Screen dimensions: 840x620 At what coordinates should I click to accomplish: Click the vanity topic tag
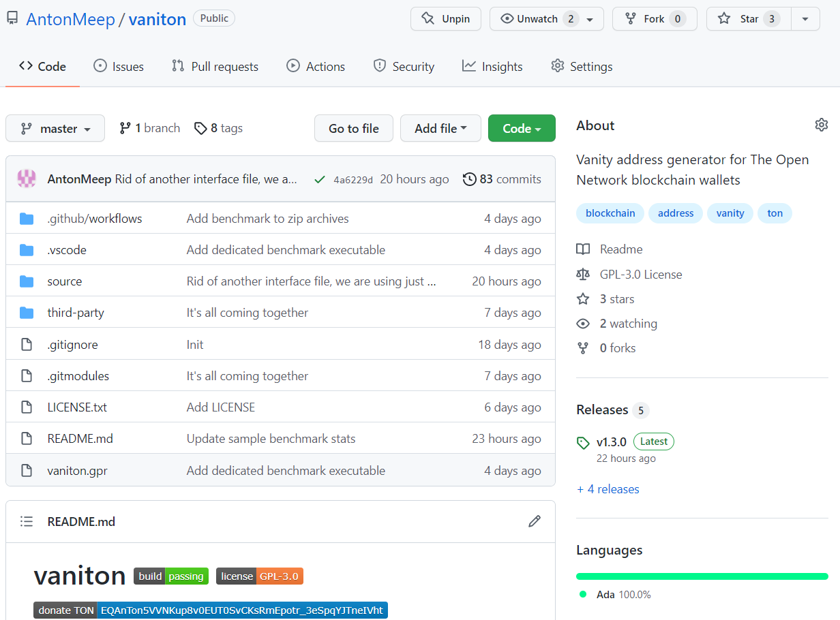click(730, 213)
